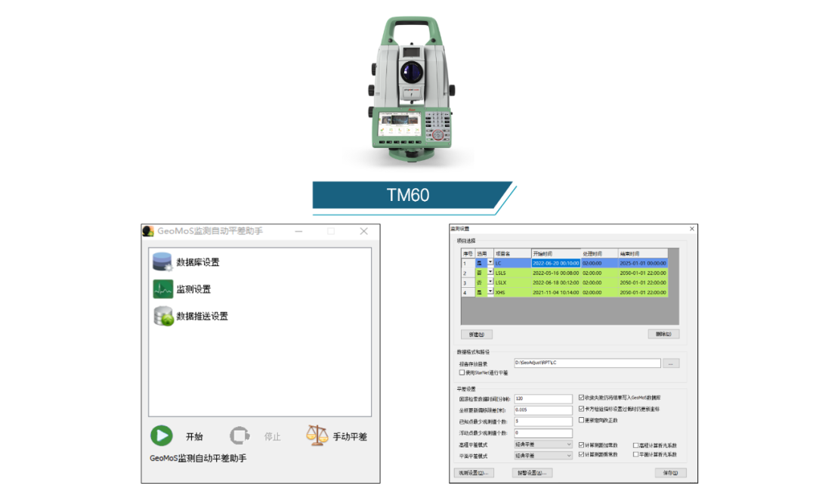This screenshot has width=816, height=504.
Task: Click the retrieval time field showing 120
Action: coord(542,399)
